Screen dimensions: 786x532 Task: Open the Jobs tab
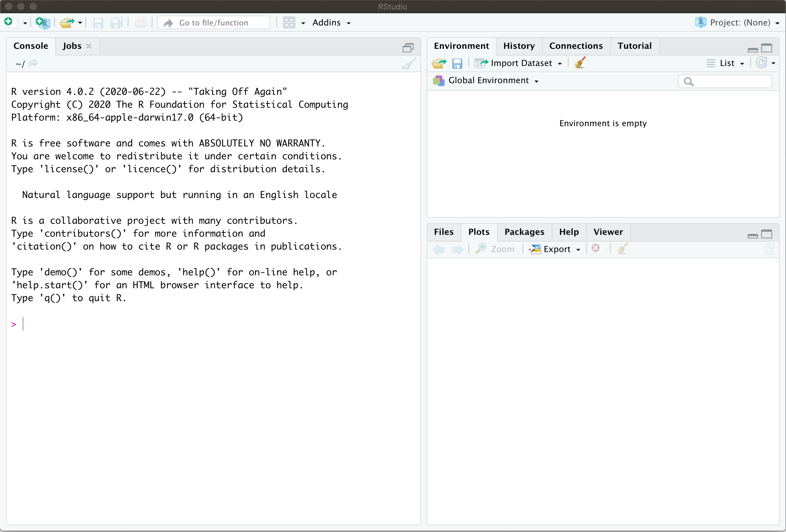click(72, 46)
